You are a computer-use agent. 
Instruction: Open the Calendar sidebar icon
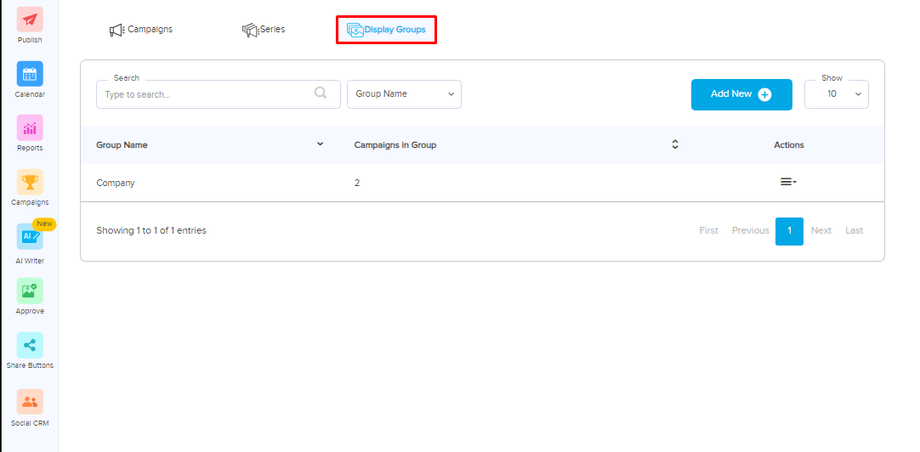(x=30, y=74)
